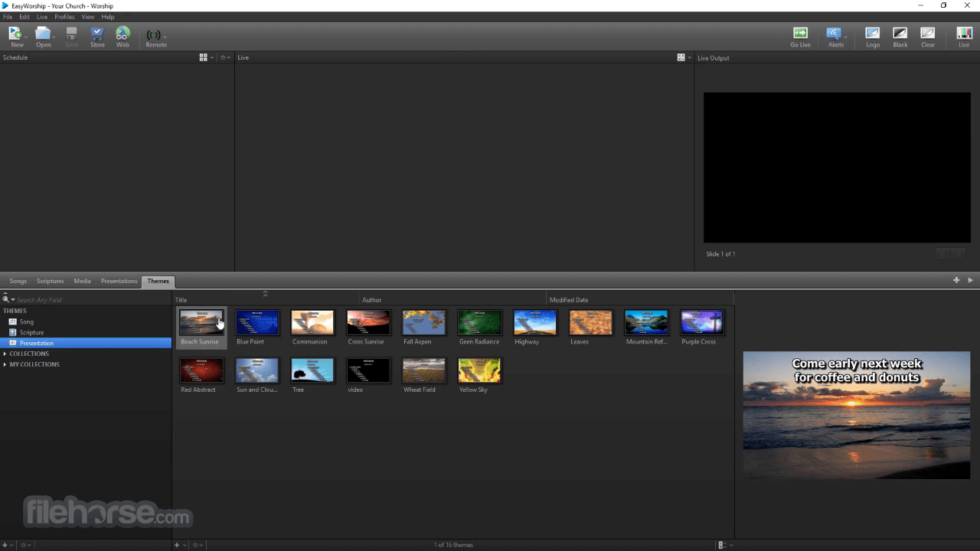Select the Sun and Clou... theme

pos(257,370)
